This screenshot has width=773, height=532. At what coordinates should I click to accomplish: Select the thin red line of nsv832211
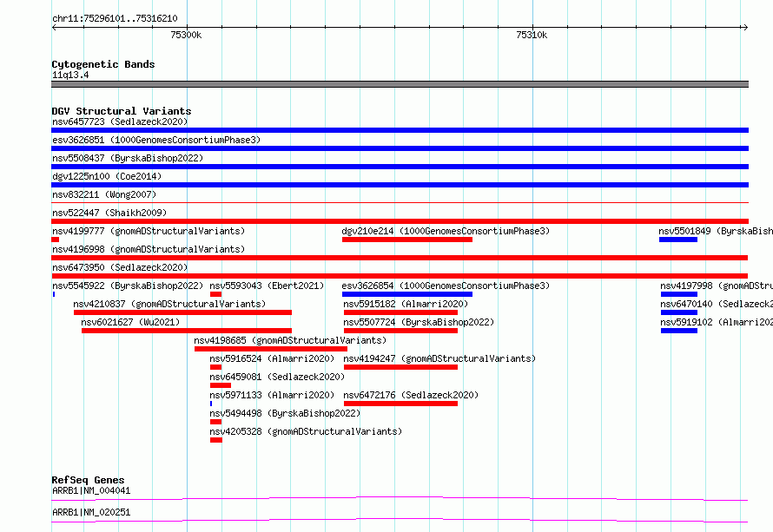pos(400,202)
